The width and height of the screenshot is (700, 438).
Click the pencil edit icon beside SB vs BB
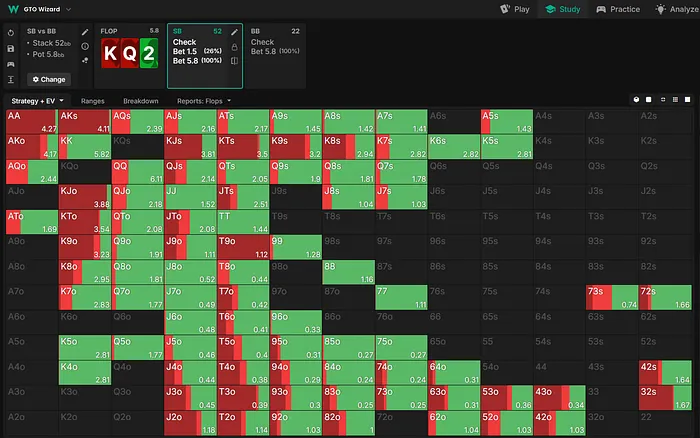(85, 32)
